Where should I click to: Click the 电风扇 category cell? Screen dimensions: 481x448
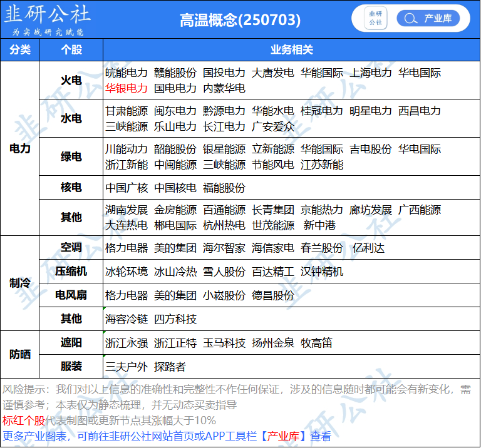(x=71, y=295)
